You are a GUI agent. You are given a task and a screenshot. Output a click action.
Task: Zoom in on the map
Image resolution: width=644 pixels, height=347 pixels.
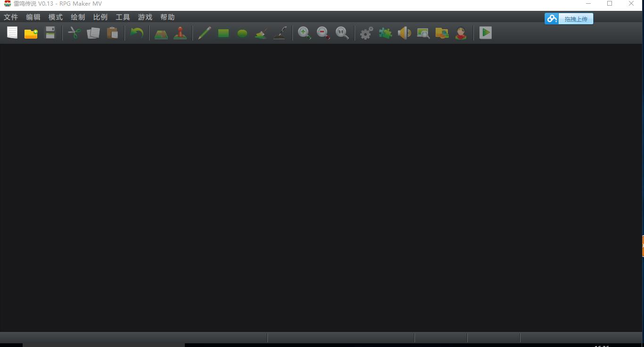tap(305, 33)
